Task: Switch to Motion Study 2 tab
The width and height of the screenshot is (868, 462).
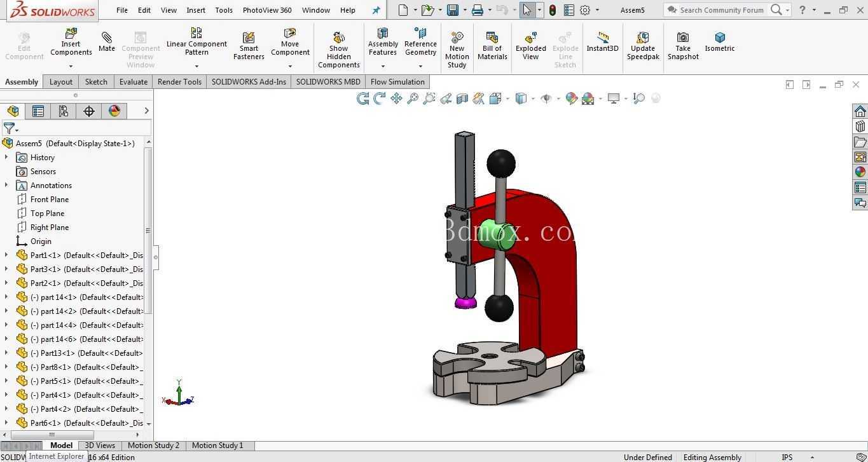Action: [x=153, y=446]
